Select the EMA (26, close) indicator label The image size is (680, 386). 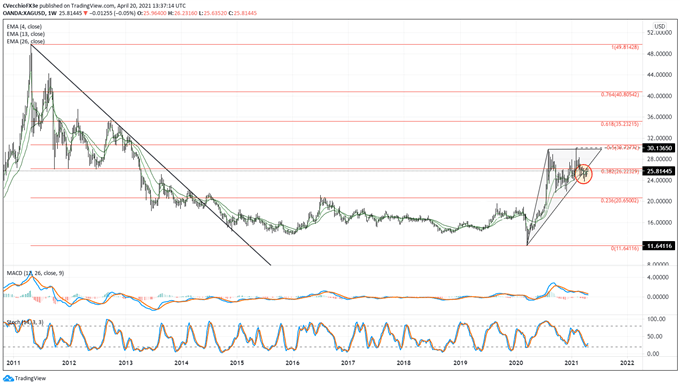click(26, 41)
